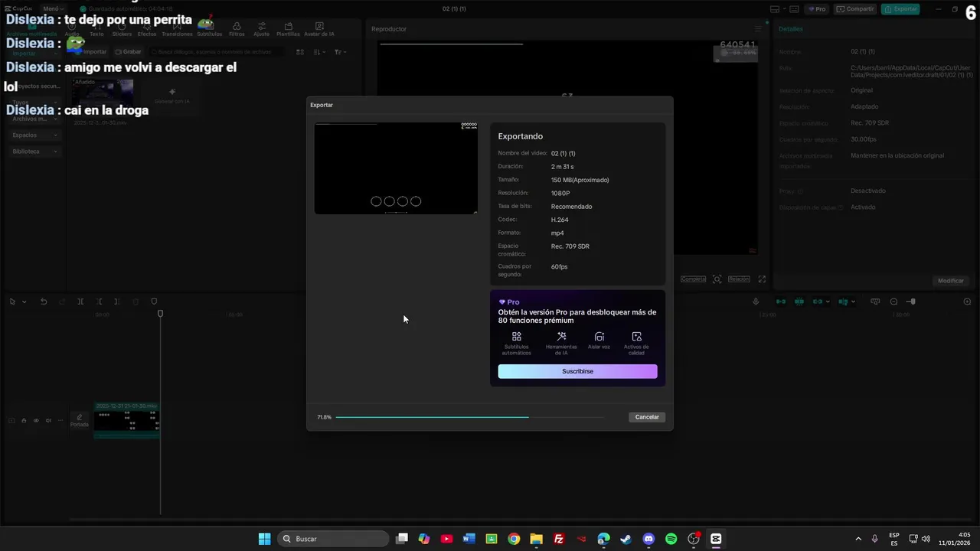
Task: Select the Subtítulos automáticos Pro feature
Action: tap(516, 344)
